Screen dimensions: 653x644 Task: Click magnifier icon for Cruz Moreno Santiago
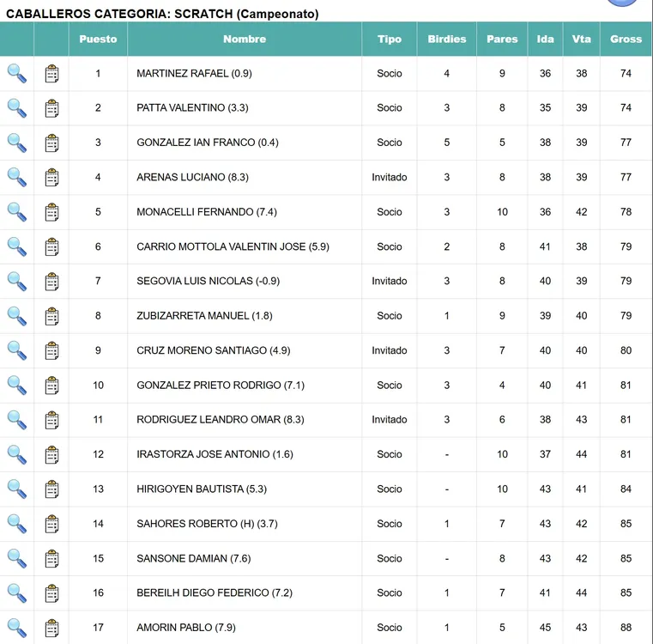pyautogui.click(x=17, y=350)
